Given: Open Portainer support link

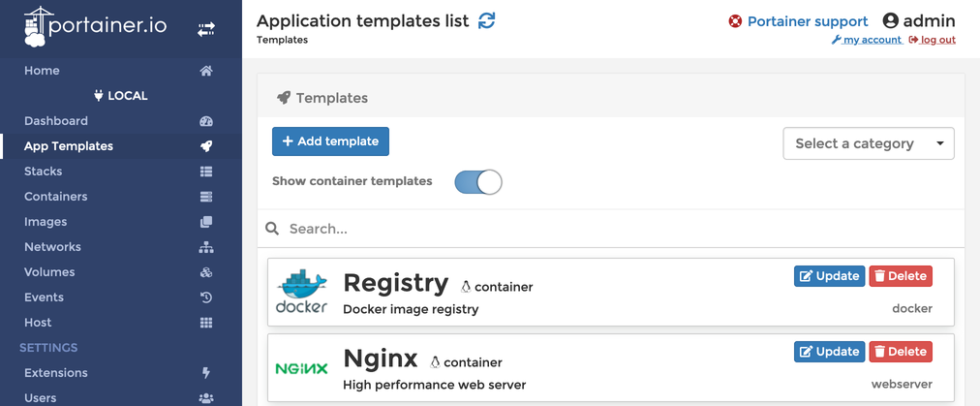Looking at the screenshot, I should (x=808, y=21).
